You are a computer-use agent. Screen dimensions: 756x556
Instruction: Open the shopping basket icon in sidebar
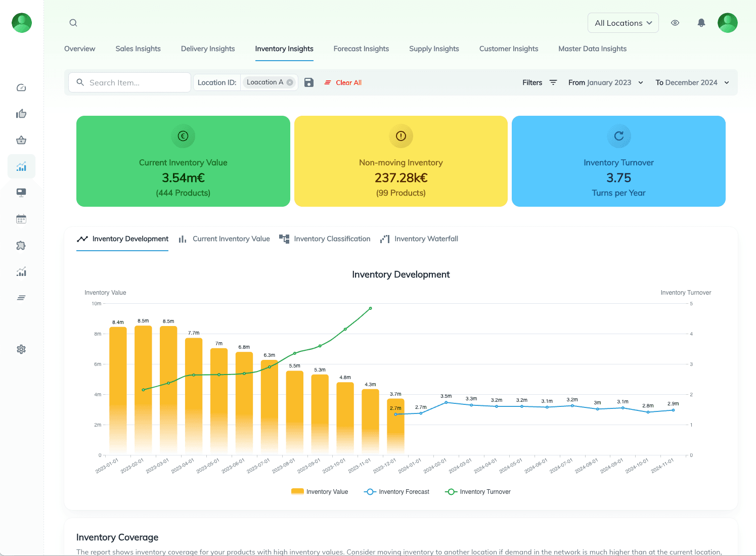pyautogui.click(x=21, y=140)
